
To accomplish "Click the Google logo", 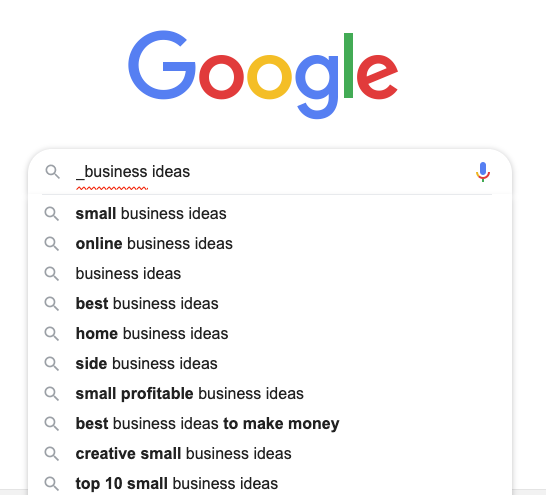I will point(263,74).
